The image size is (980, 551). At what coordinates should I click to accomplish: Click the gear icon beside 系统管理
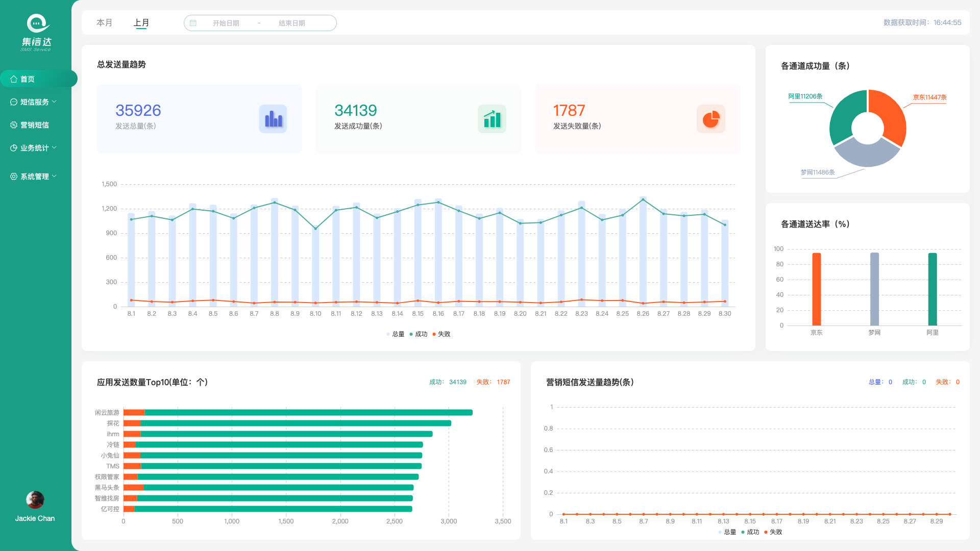click(x=14, y=177)
